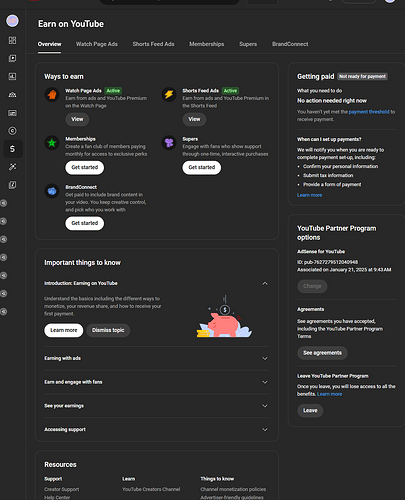
Task: Click the See agreements button
Action: pyautogui.click(x=322, y=353)
